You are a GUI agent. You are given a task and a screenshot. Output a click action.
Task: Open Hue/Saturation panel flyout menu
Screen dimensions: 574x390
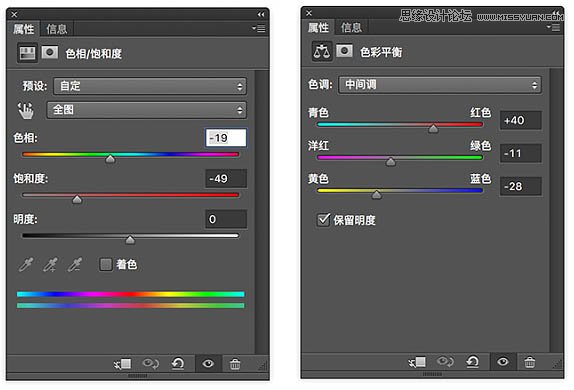click(259, 28)
